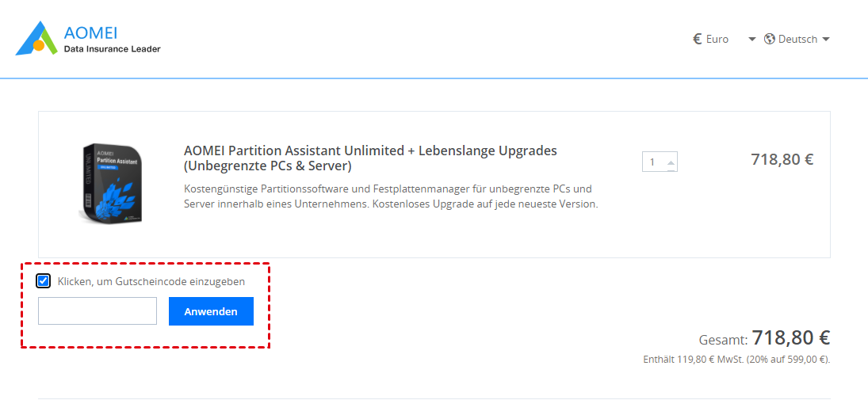The height and width of the screenshot is (400, 868).
Task: Toggle the Gutscheincode checkbox
Action: pyautogui.click(x=43, y=281)
